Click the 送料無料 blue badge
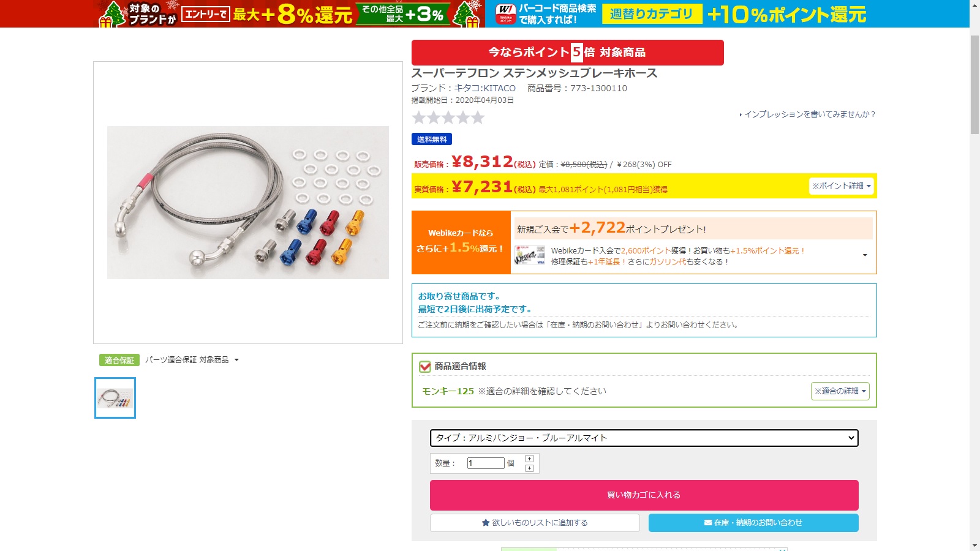The width and height of the screenshot is (980, 551). click(x=432, y=139)
